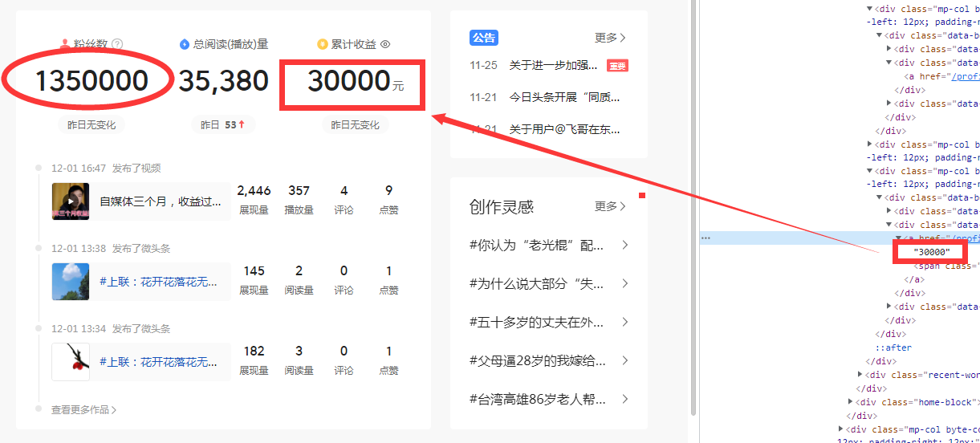This screenshot has width=980, height=443.
Task: Click the 12-01 16:47 发布了视频 timestamp
Action: click(x=106, y=169)
